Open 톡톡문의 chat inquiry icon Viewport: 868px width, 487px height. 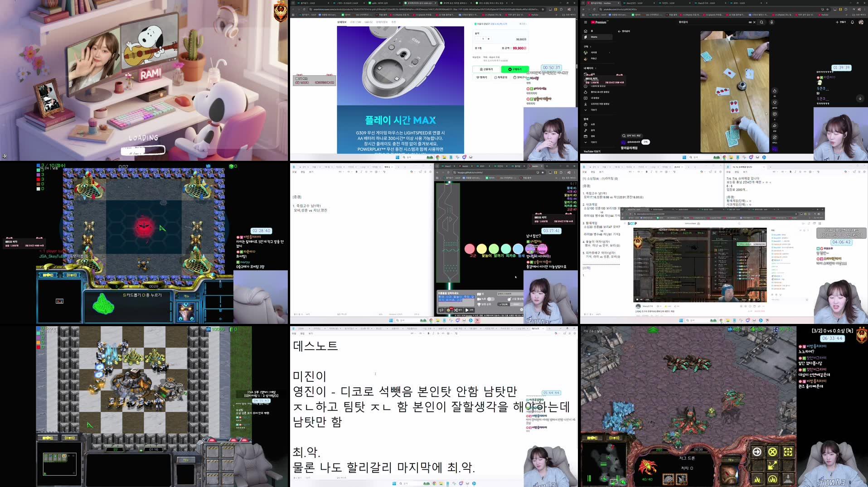[x=496, y=77]
